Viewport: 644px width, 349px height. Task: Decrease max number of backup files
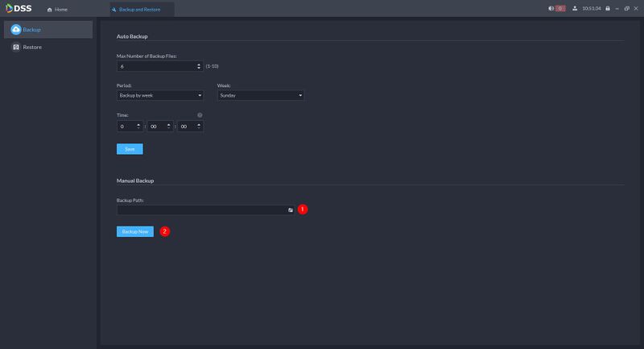[199, 69]
